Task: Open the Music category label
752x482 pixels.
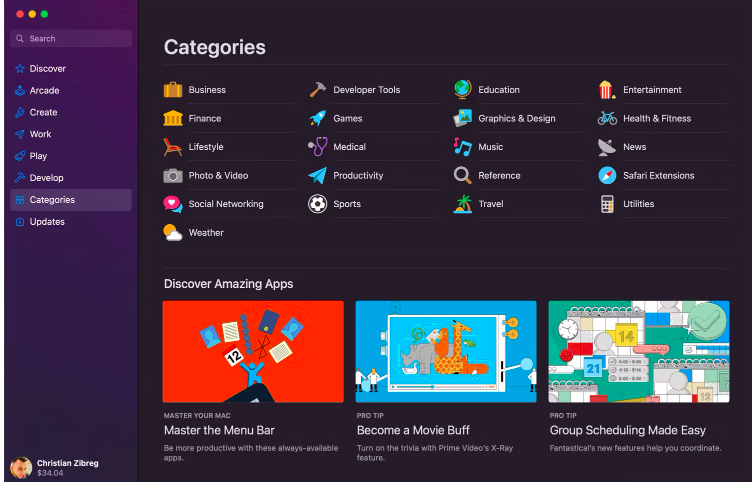Action: [491, 147]
